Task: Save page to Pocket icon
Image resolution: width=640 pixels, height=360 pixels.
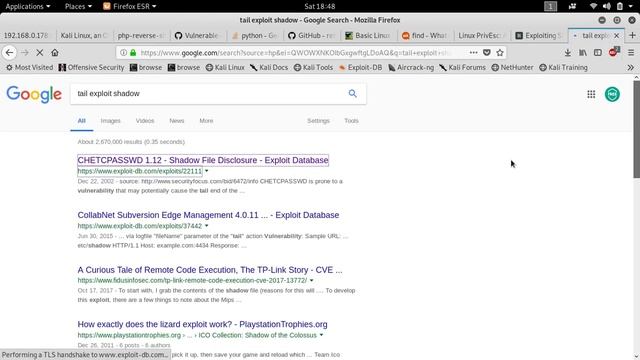Action: click(x=487, y=53)
